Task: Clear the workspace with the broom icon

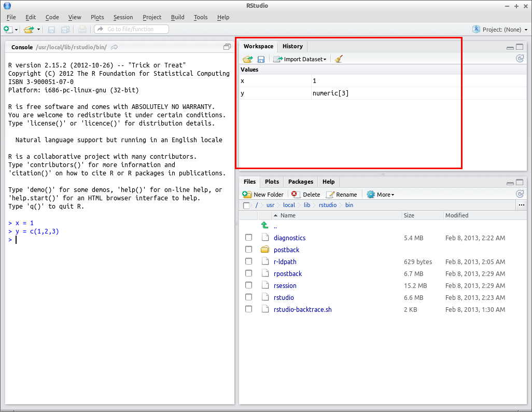Action: [x=338, y=59]
